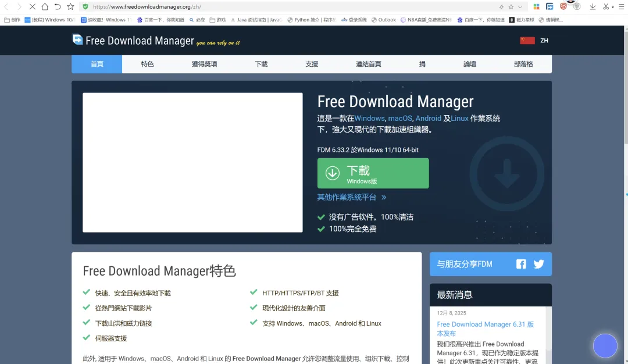Click the lightning speed mode icon

tap(501, 7)
